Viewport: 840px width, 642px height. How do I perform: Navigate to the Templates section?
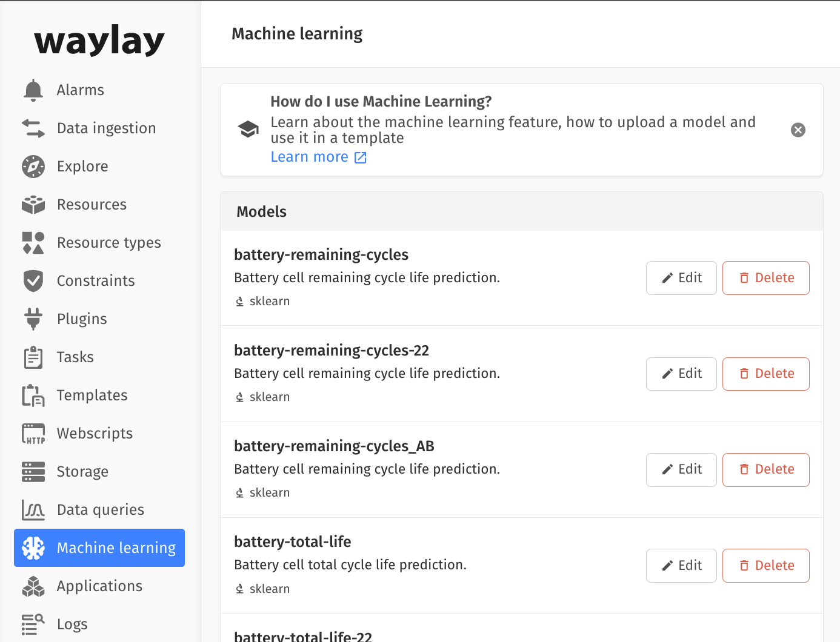tap(92, 395)
